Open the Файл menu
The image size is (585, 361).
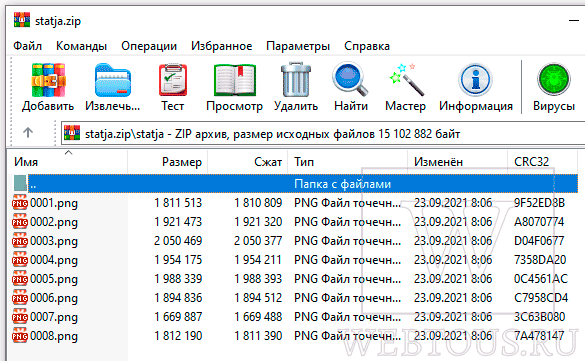pyautogui.click(x=28, y=46)
